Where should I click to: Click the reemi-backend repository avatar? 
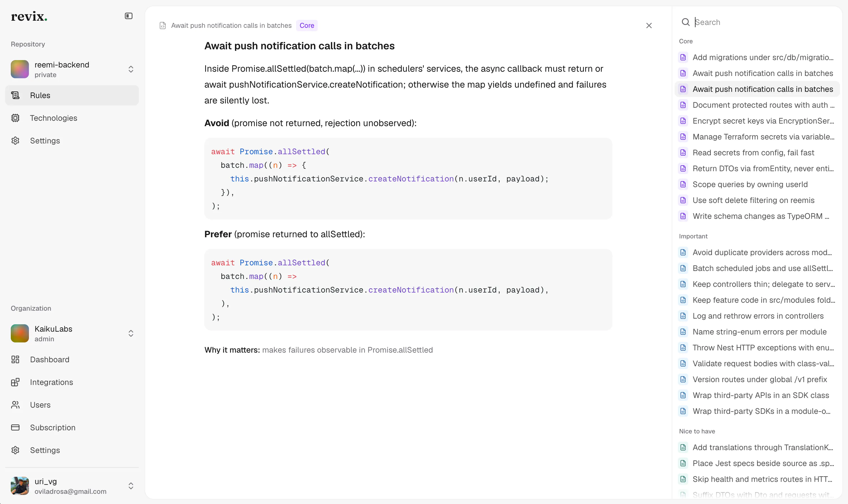[20, 69]
